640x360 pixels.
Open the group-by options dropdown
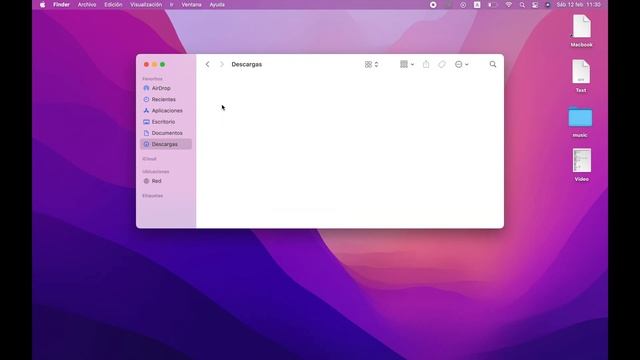pyautogui.click(x=407, y=64)
